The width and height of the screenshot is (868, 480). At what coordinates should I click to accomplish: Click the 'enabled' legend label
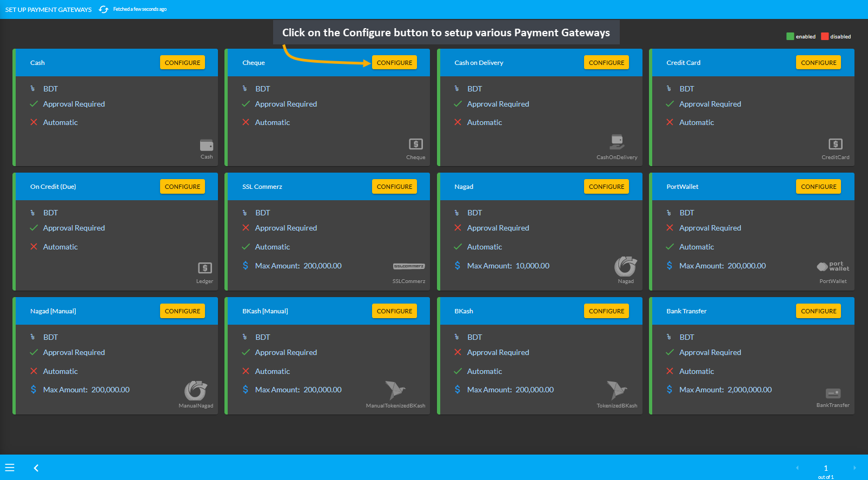[x=806, y=37]
